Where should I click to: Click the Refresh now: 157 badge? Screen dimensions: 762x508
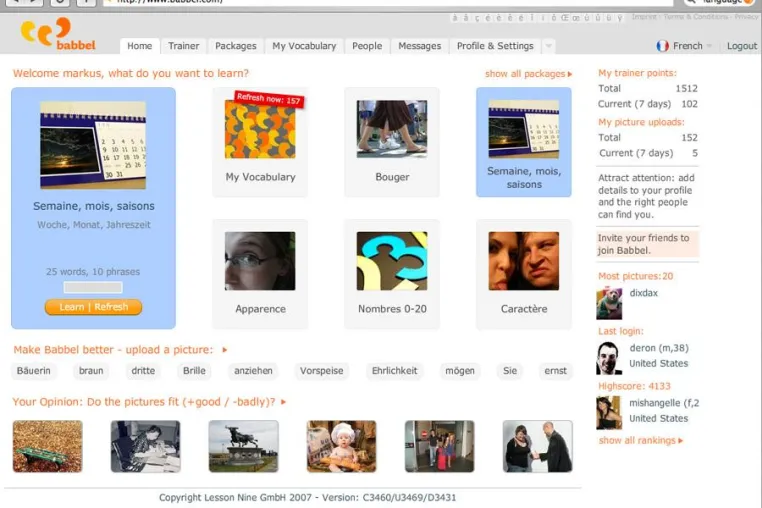[269, 99]
